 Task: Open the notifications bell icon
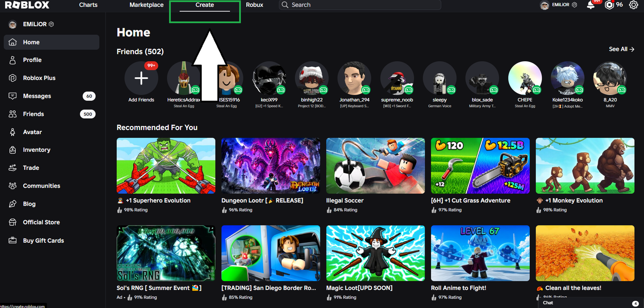pyautogui.click(x=590, y=5)
